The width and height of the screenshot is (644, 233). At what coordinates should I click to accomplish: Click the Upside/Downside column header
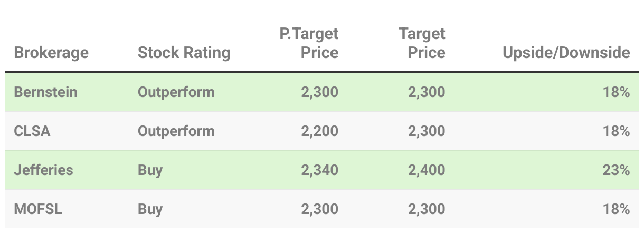tap(566, 53)
